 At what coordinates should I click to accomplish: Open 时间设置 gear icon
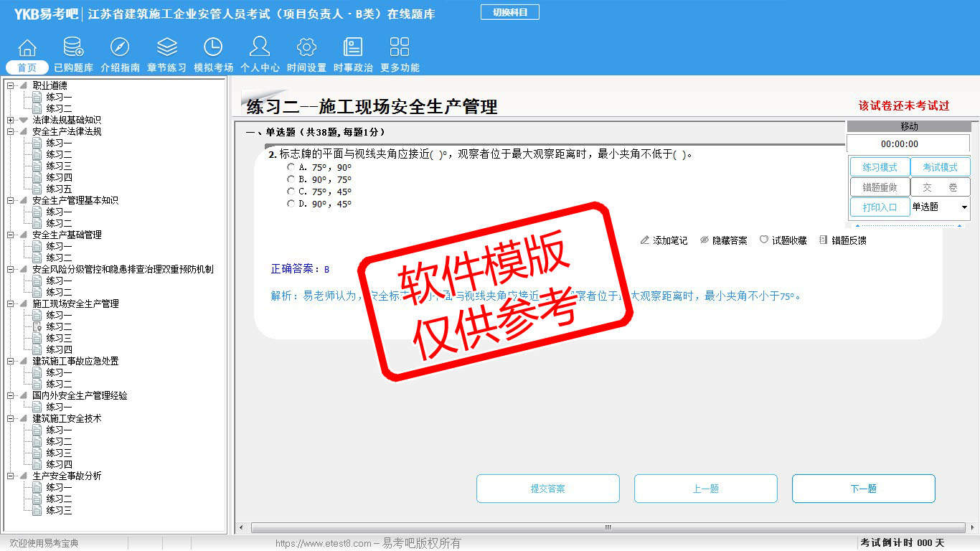click(306, 48)
